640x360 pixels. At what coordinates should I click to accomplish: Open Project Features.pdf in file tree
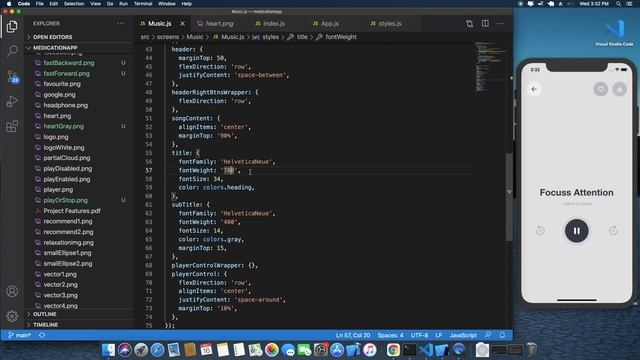pyautogui.click(x=72, y=211)
